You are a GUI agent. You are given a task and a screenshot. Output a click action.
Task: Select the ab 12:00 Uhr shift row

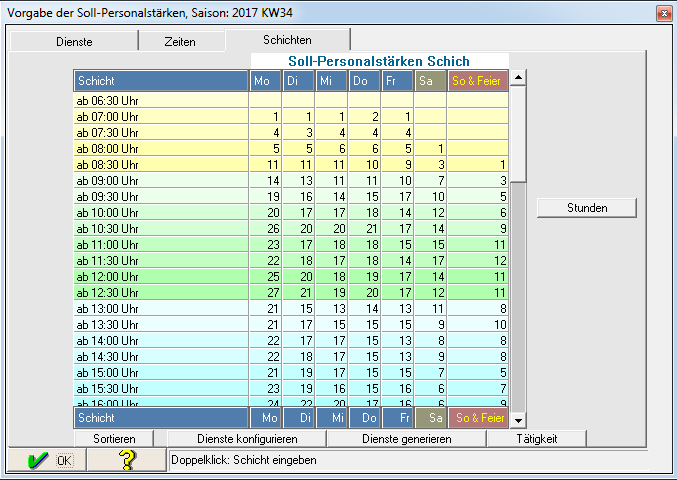click(x=160, y=276)
